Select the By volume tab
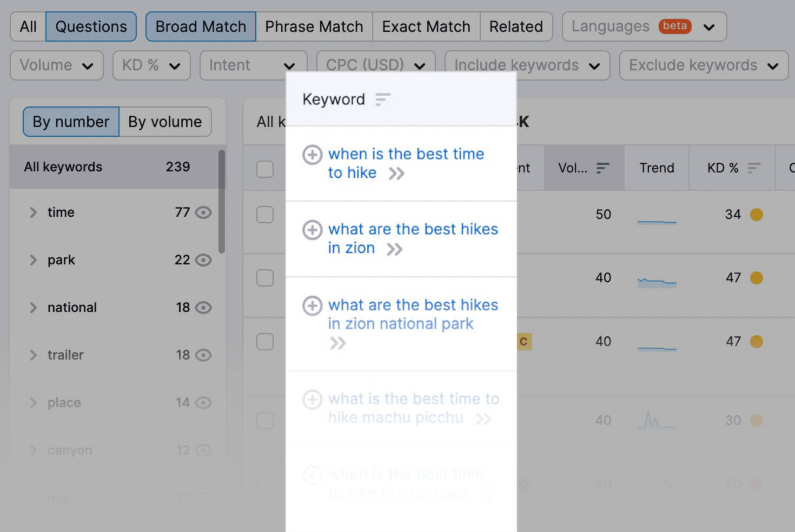 click(165, 122)
